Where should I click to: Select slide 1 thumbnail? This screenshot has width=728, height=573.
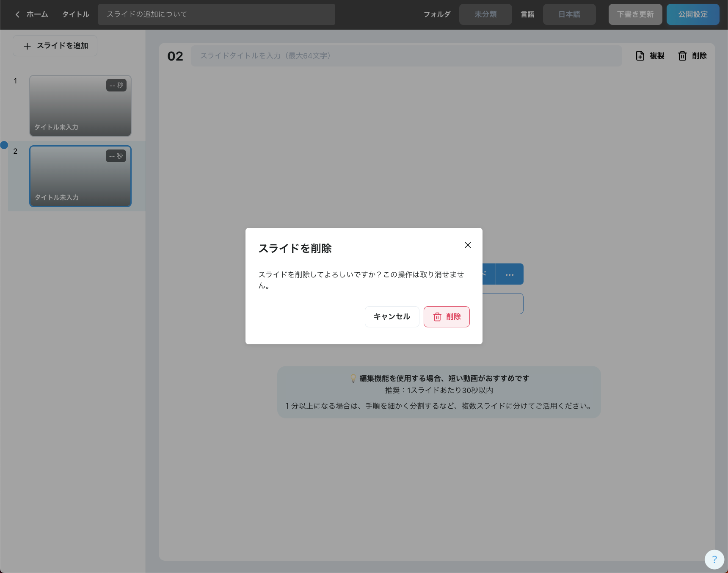point(80,106)
